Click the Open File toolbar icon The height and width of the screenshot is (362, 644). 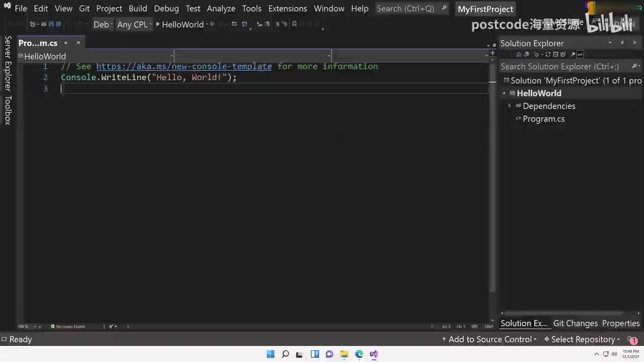(44, 24)
